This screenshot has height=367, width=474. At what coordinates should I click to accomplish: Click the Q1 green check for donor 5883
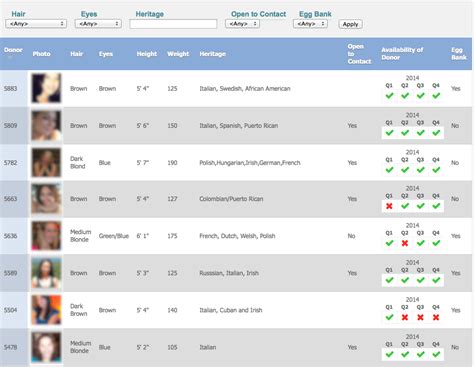point(389,96)
